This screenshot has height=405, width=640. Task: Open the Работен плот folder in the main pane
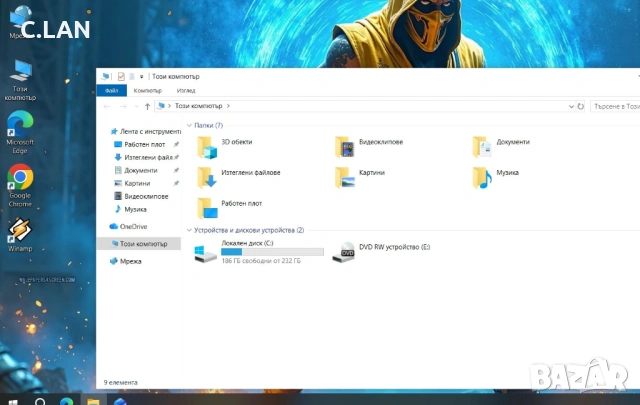[229, 208]
